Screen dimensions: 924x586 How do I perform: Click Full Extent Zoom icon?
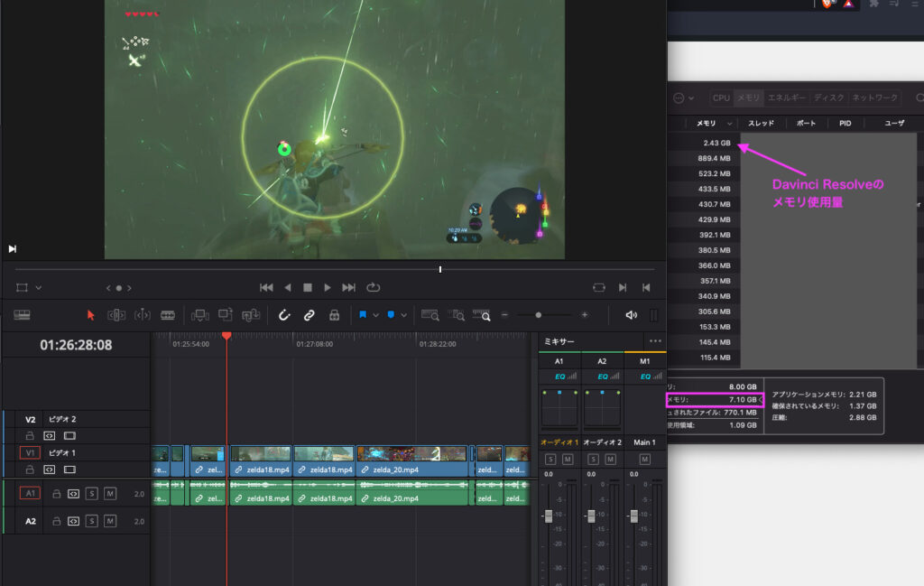430,315
